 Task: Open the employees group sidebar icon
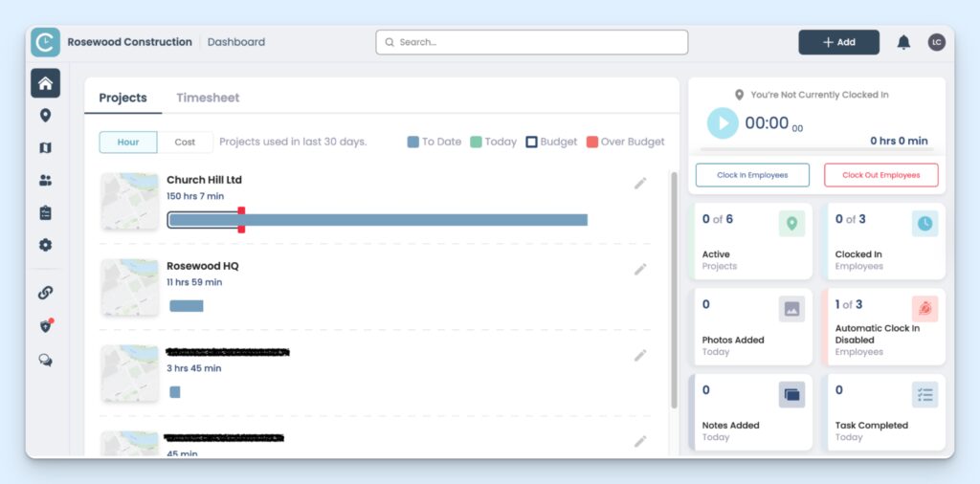click(x=45, y=181)
